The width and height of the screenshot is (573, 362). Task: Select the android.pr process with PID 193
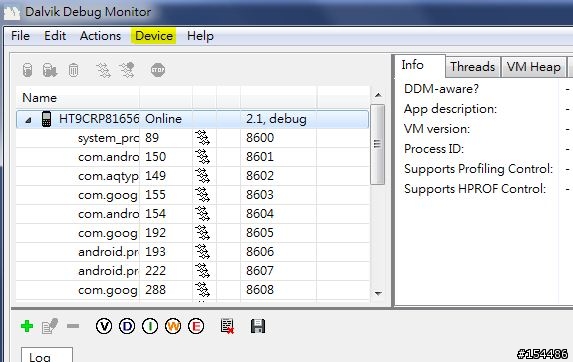[x=193, y=252]
